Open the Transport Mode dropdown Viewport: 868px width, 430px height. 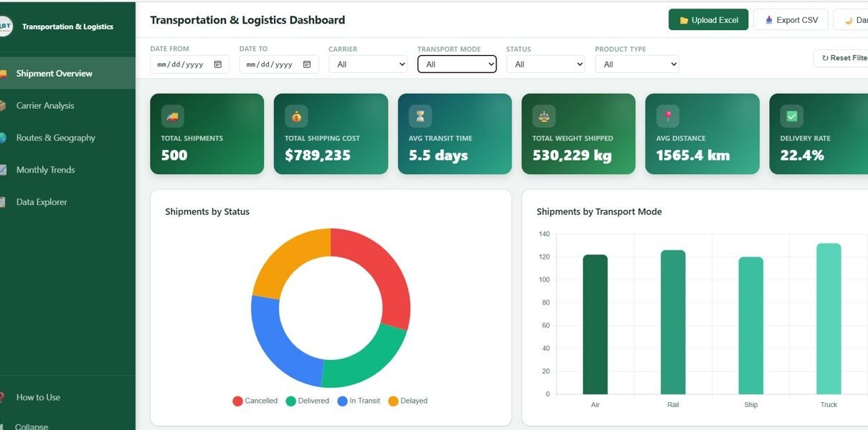[x=457, y=64]
